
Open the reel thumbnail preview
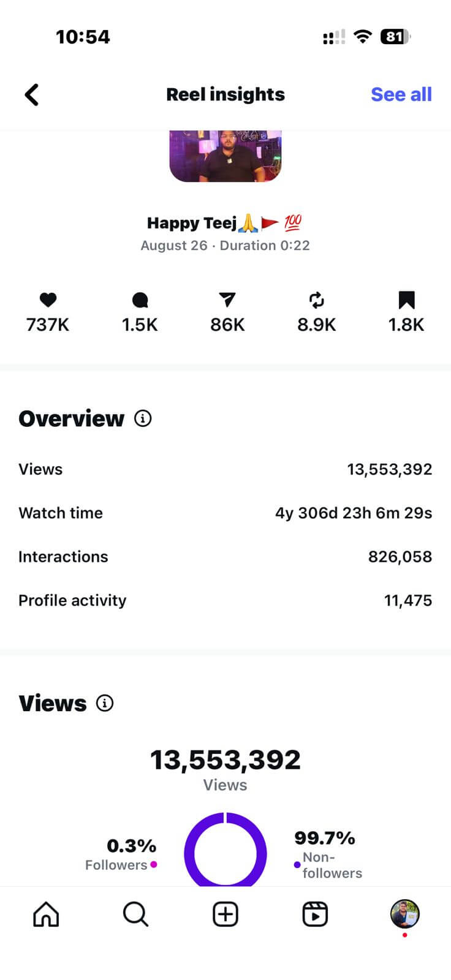click(x=225, y=156)
